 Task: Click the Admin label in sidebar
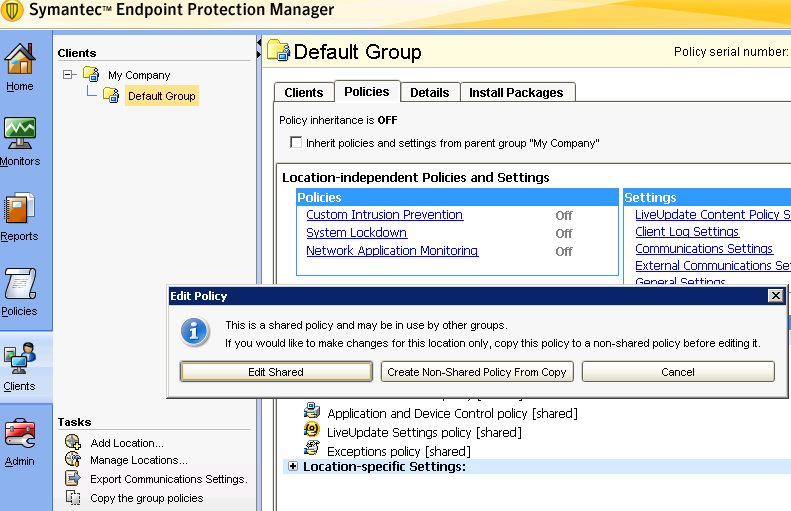(x=20, y=461)
